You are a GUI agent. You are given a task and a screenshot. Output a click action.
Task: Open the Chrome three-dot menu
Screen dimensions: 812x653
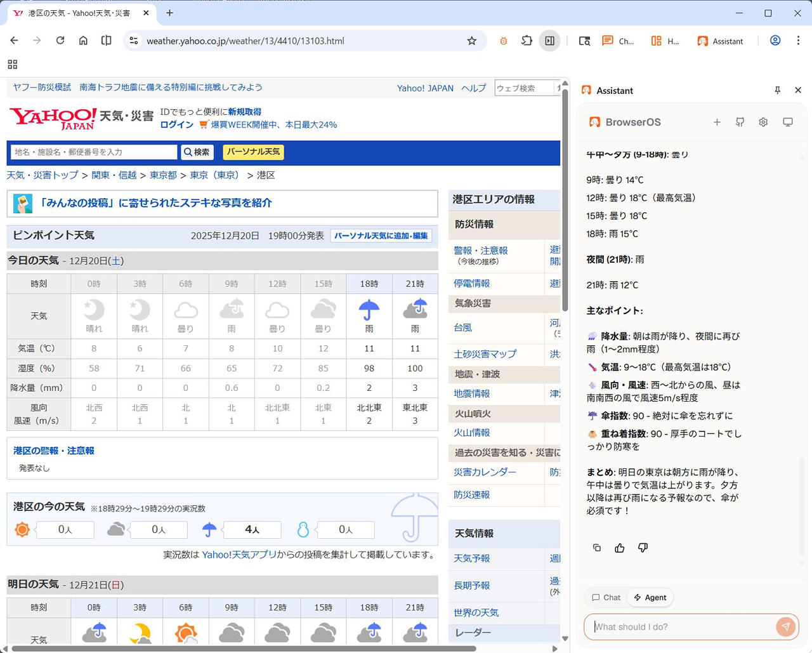coord(798,41)
